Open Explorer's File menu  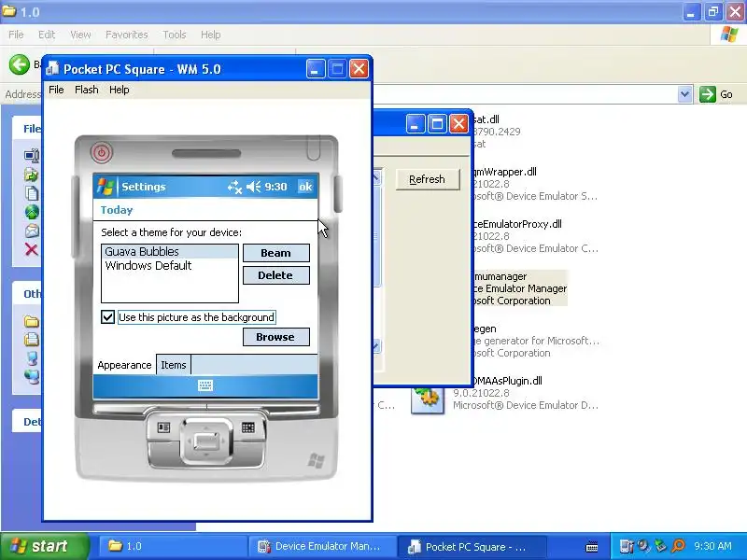[x=16, y=35]
